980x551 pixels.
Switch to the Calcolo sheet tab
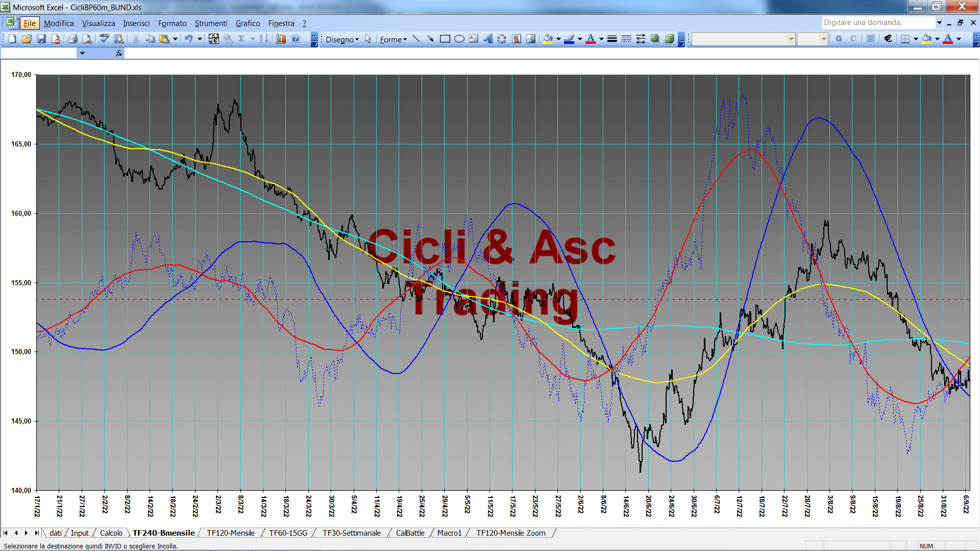(111, 533)
